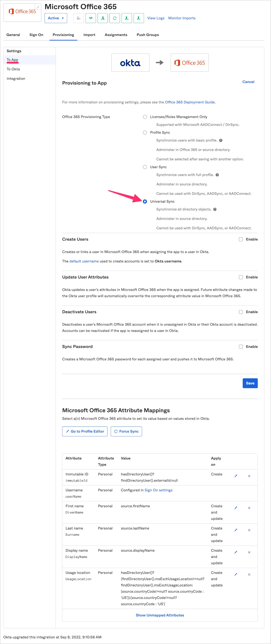
Task: Click the greyed-out lock icon button
Action: [79, 18]
